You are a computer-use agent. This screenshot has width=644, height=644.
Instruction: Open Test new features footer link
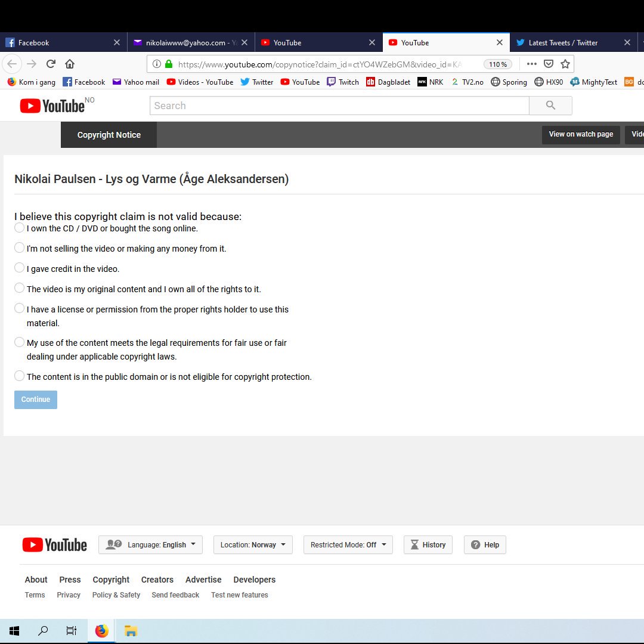click(240, 595)
